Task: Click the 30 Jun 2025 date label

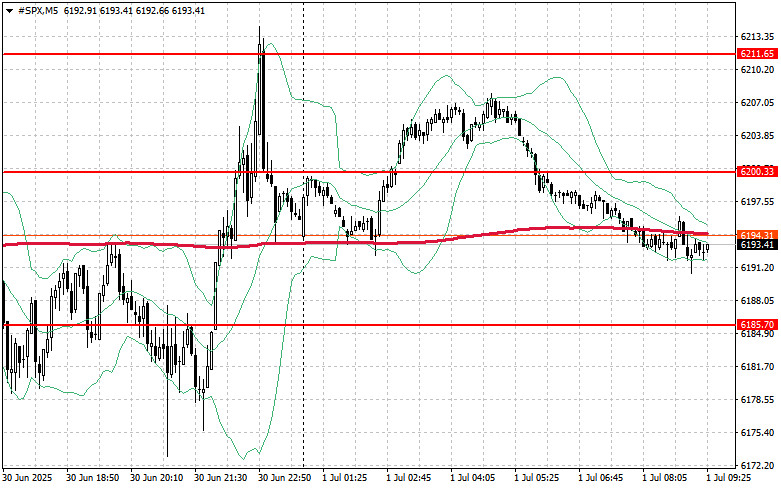Action: (28, 479)
